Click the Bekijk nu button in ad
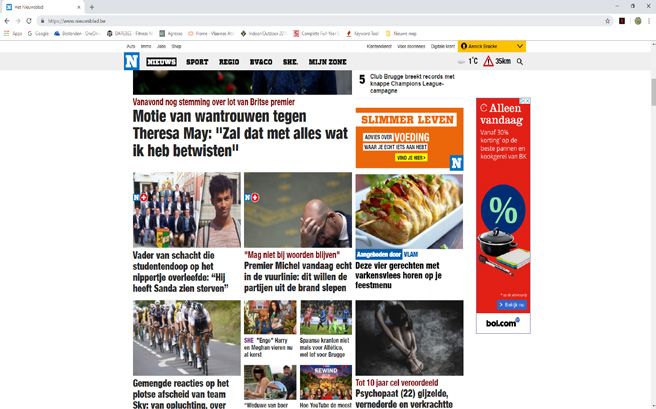The width and height of the screenshot is (656, 409). click(512, 305)
